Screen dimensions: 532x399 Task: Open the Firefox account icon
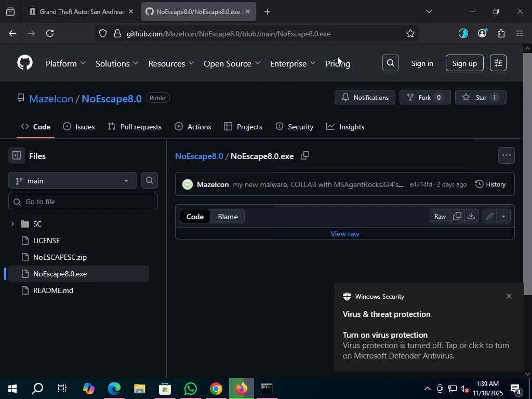482,33
